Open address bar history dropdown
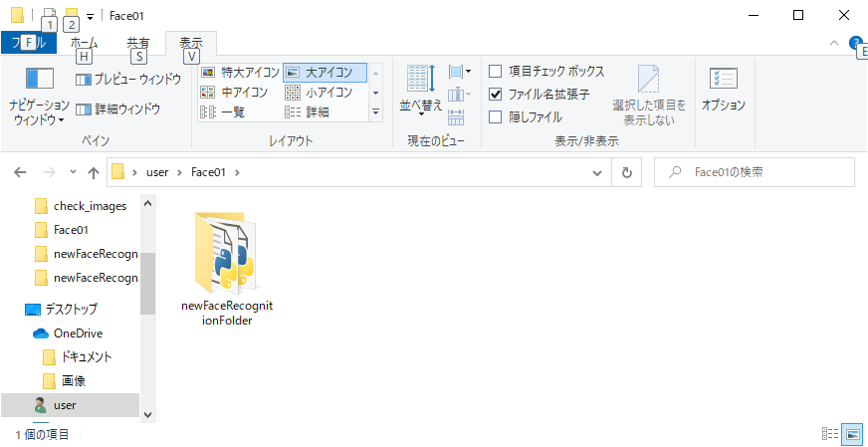 pyautogui.click(x=597, y=173)
